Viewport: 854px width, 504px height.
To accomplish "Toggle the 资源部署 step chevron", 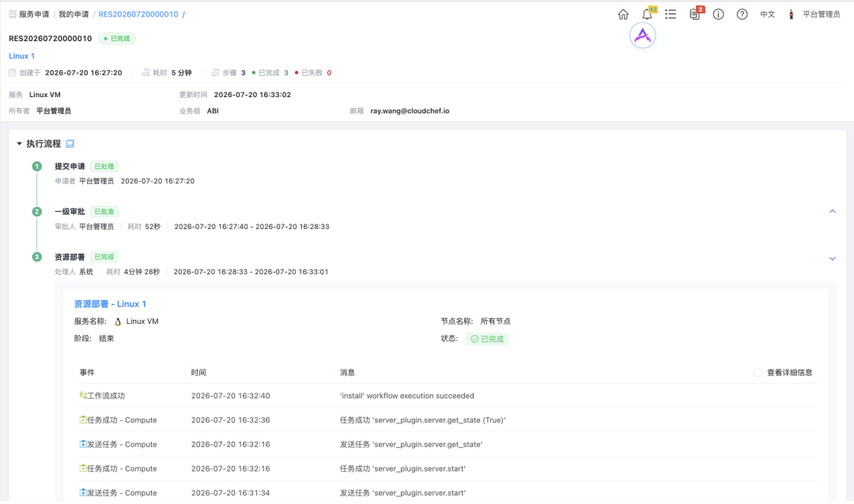I will (x=832, y=258).
